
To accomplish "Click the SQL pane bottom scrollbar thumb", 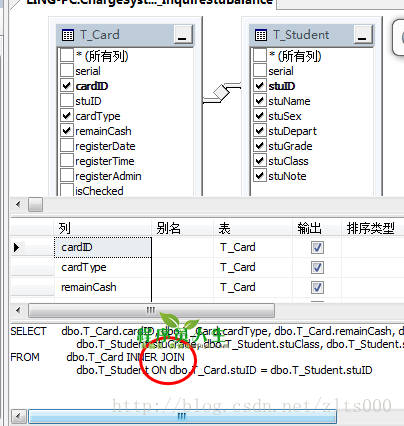I will 182,416.
